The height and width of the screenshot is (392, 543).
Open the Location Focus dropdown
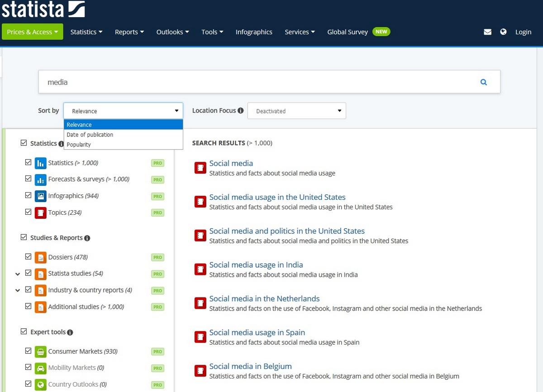(297, 111)
